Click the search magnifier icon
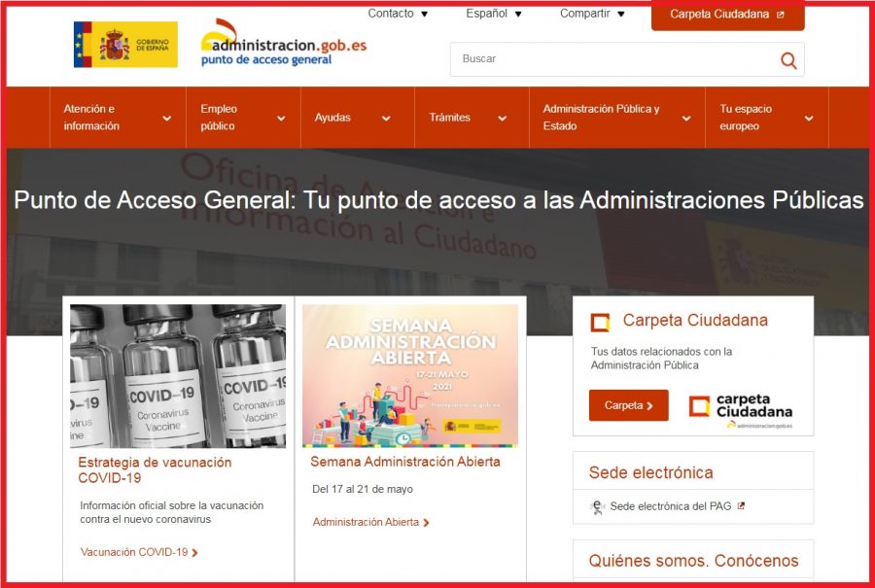The width and height of the screenshot is (875, 588). 788,59
